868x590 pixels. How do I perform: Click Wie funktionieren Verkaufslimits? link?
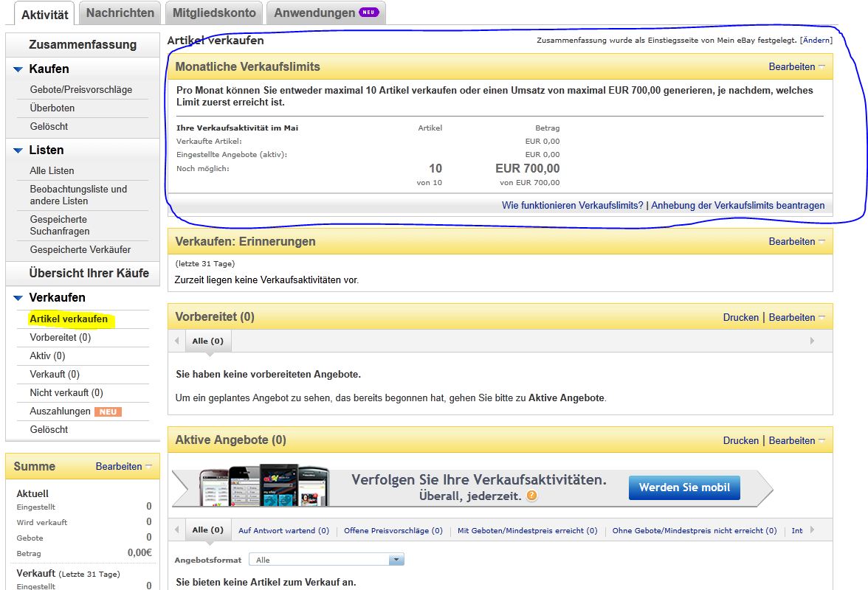coord(573,205)
